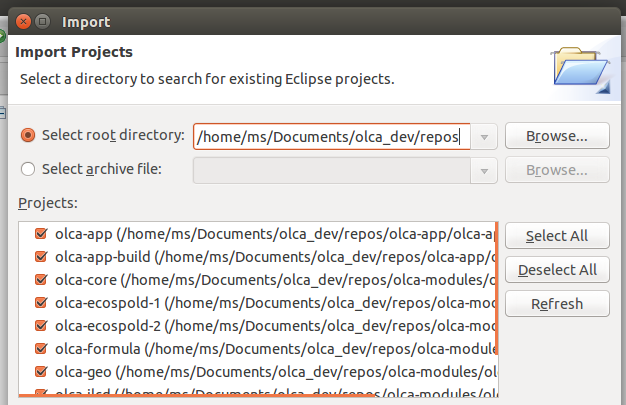Click the Import Projects folder banner icon

click(x=581, y=69)
